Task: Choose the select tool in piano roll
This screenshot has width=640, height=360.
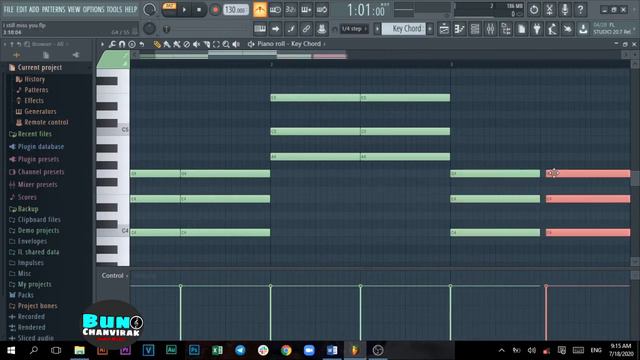Action: coord(216,44)
